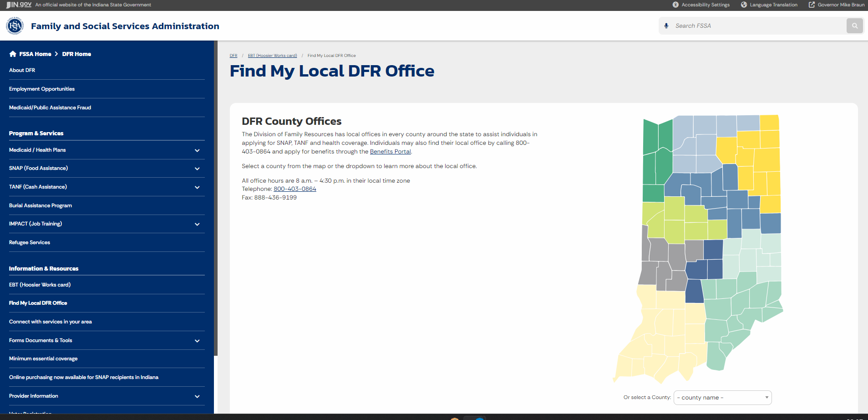Expand TANF (Cash Assistance) submenu arrow
This screenshot has height=420, width=868.
(197, 187)
